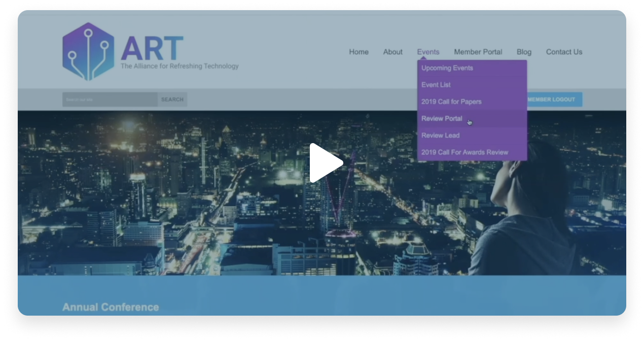This screenshot has height=341, width=644.
Task: Open 2019 Call For Awards Review
Action: coord(464,152)
